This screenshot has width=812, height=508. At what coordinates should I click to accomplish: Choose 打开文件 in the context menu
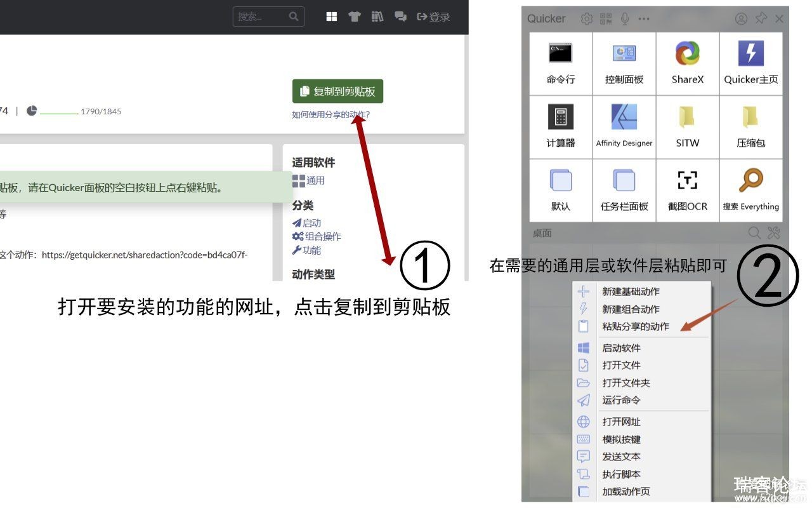tap(642, 365)
